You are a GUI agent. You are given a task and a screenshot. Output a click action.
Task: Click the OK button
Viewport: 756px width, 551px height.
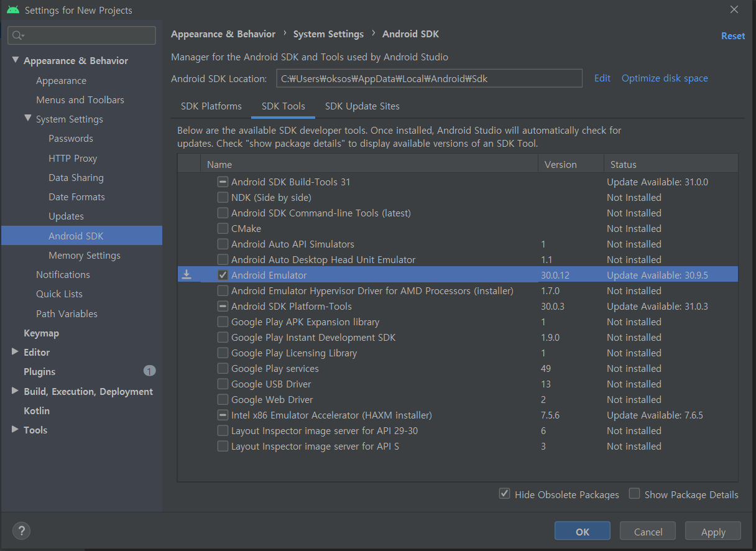click(583, 532)
